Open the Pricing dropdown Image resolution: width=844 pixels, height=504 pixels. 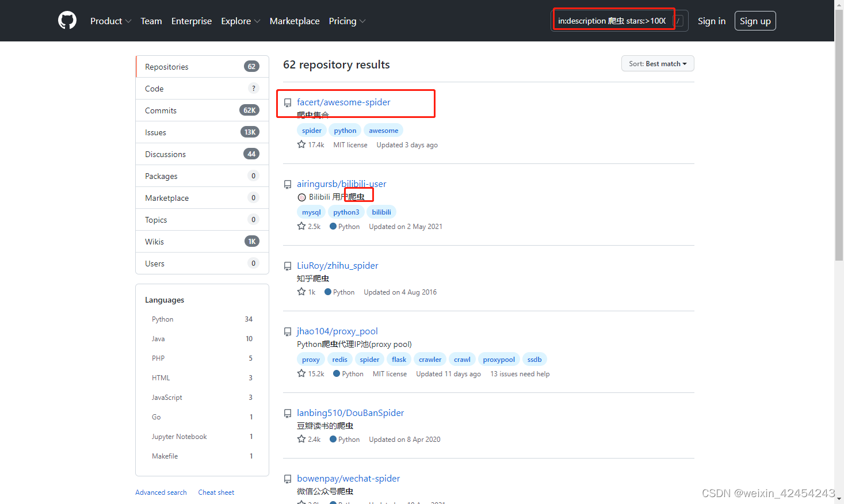tap(347, 21)
